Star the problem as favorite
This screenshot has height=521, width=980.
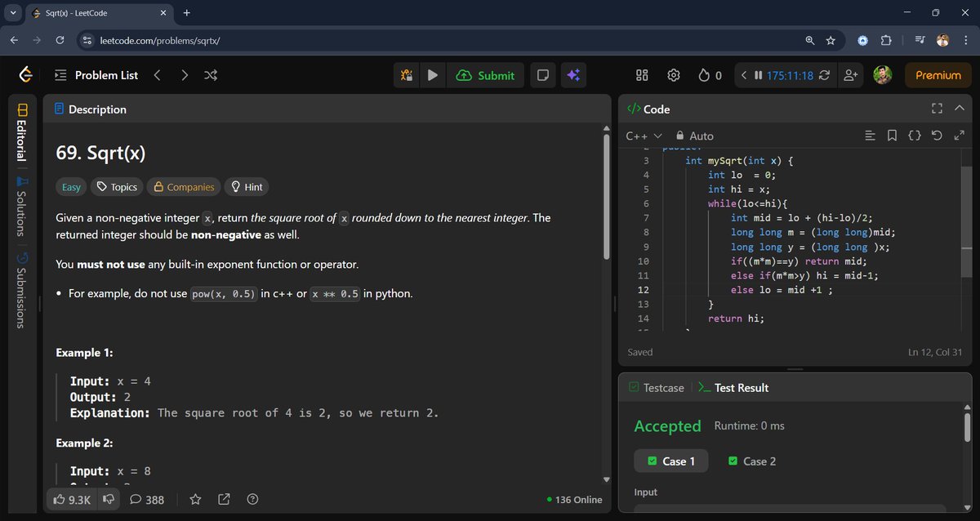(195, 499)
